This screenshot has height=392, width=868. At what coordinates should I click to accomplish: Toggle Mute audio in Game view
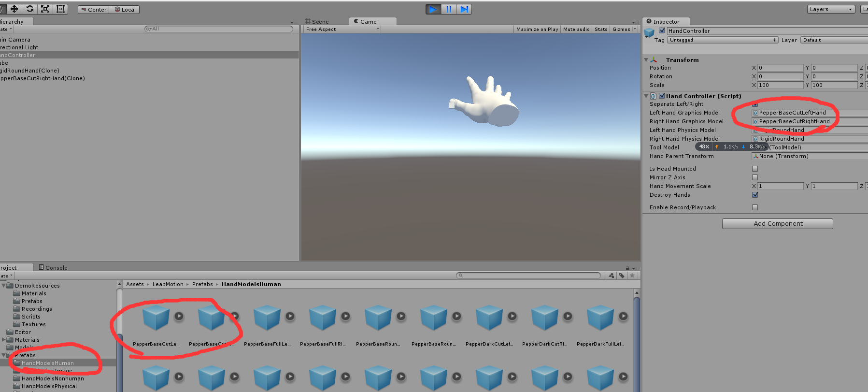click(x=576, y=29)
